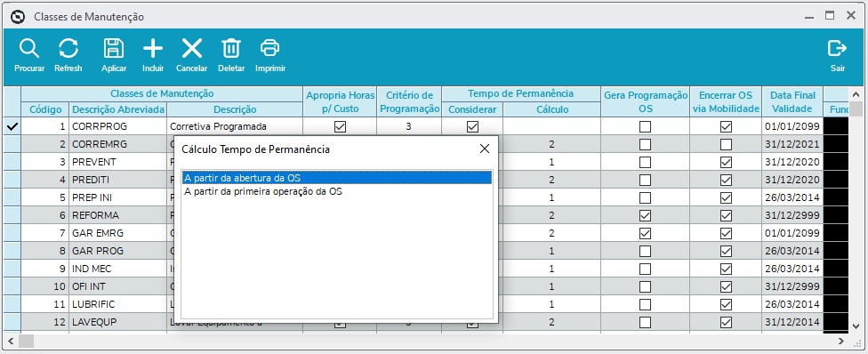Click Critério de Programação value 3 for CORRPROG
This screenshot has width=868, height=354.
click(409, 126)
